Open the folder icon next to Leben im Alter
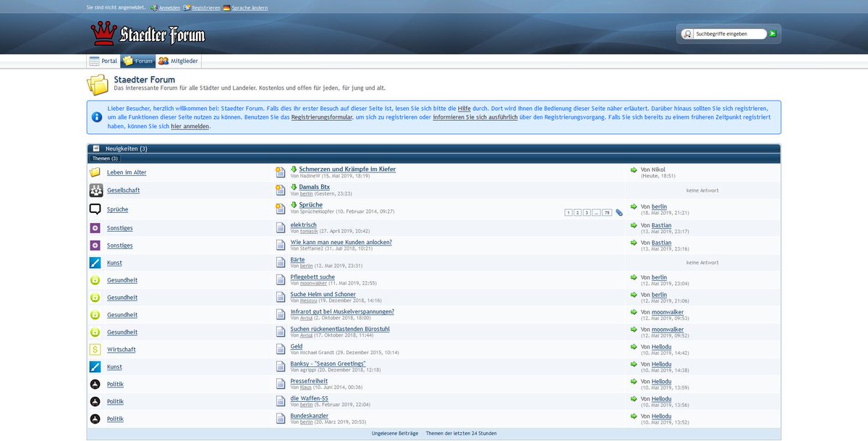Viewport: 868px width, 441px height. [x=95, y=172]
